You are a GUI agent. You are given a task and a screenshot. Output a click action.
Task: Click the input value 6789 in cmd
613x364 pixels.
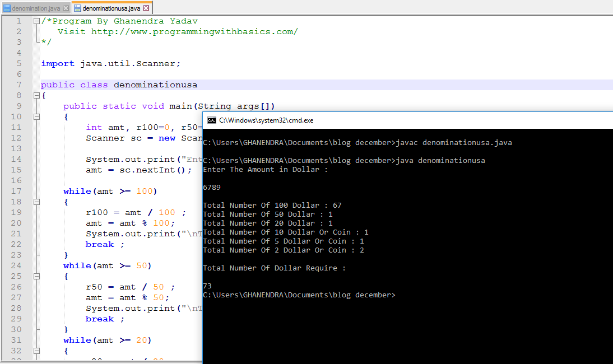(212, 188)
